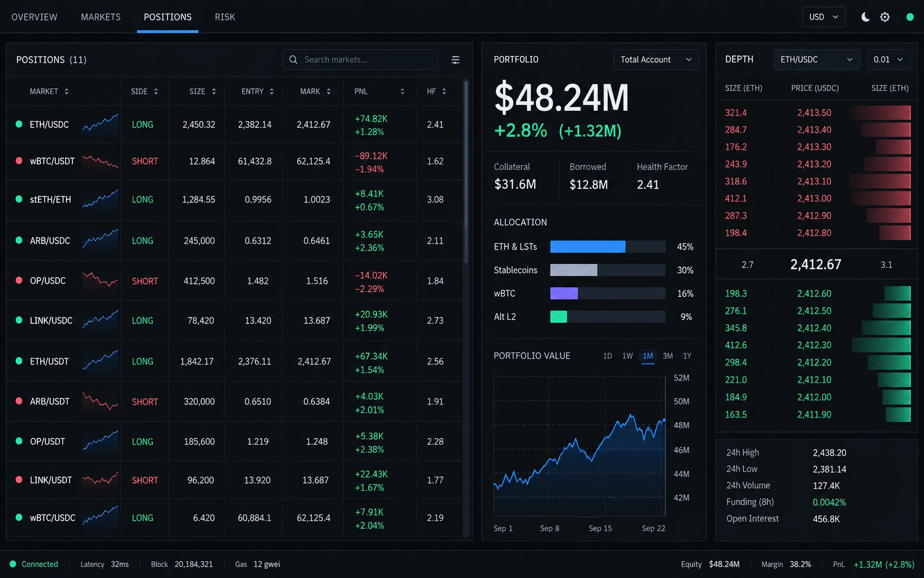Screen dimensions: 924x578
Task: Switch to the RISK tab
Action: (x=225, y=17)
